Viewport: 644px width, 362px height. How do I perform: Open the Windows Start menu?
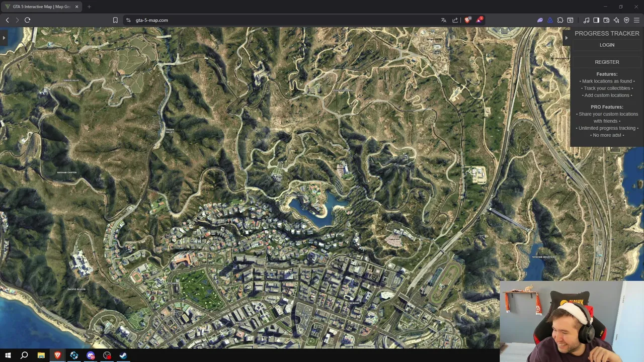pos(8,355)
